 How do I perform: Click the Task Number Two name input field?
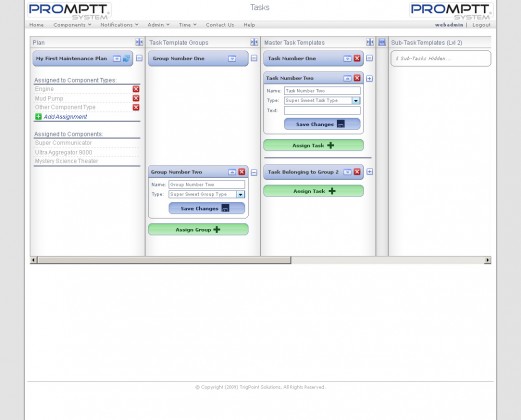322,91
